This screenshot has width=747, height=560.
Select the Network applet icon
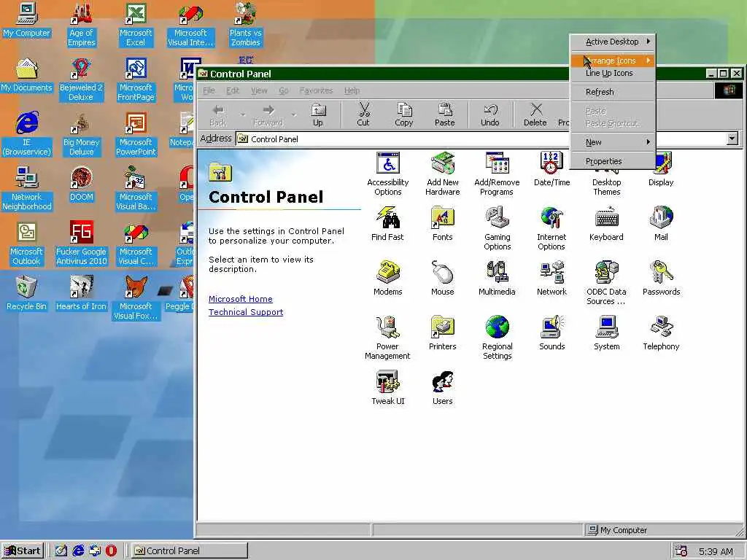(x=551, y=279)
